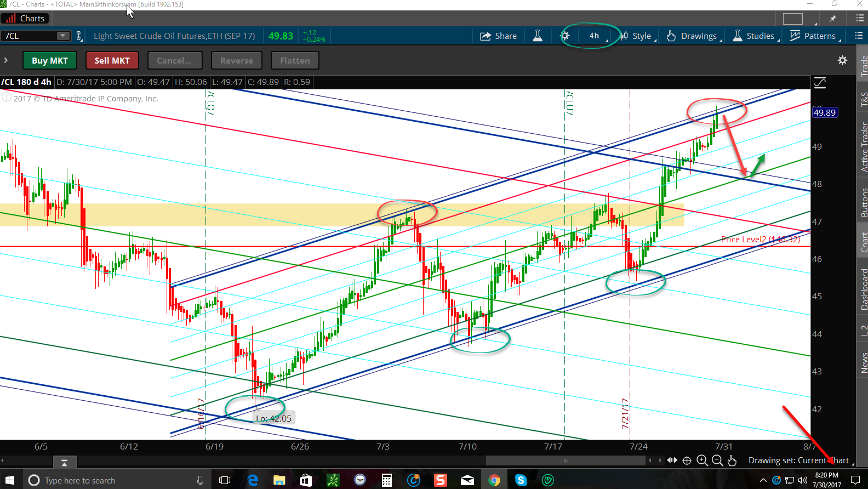Click the last price 49.83 value
The image size is (868, 489).
coord(281,36)
